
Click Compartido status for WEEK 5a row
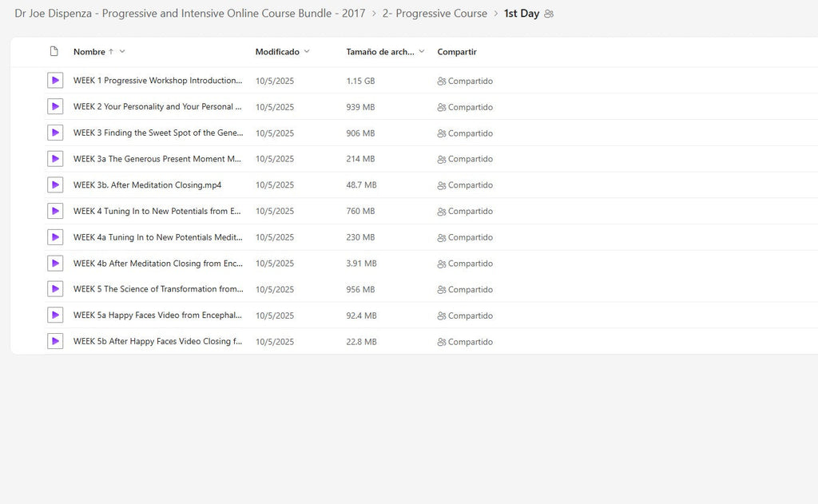pyautogui.click(x=465, y=315)
